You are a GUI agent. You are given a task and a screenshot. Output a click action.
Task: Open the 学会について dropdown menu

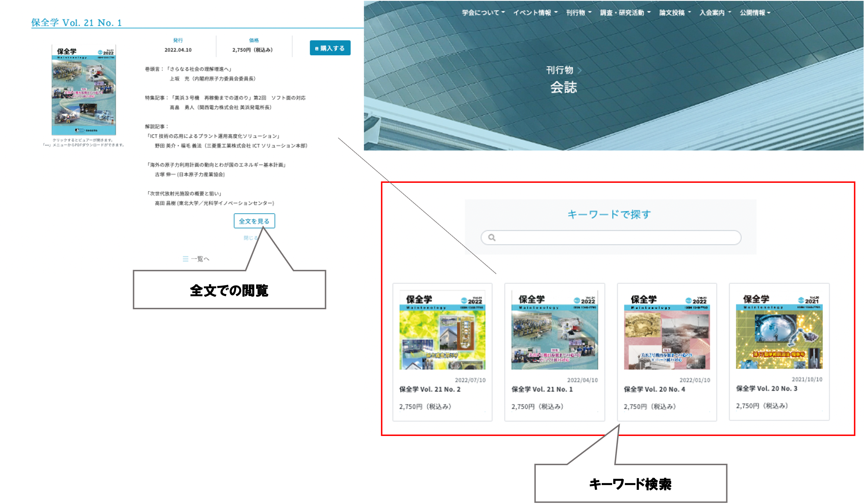coord(480,12)
